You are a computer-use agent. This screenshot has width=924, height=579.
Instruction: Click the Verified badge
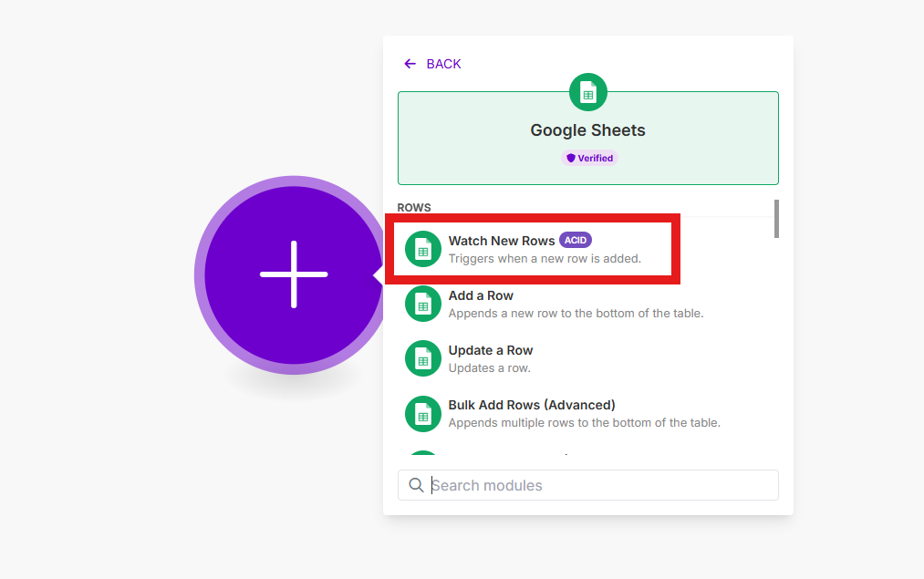coord(589,158)
